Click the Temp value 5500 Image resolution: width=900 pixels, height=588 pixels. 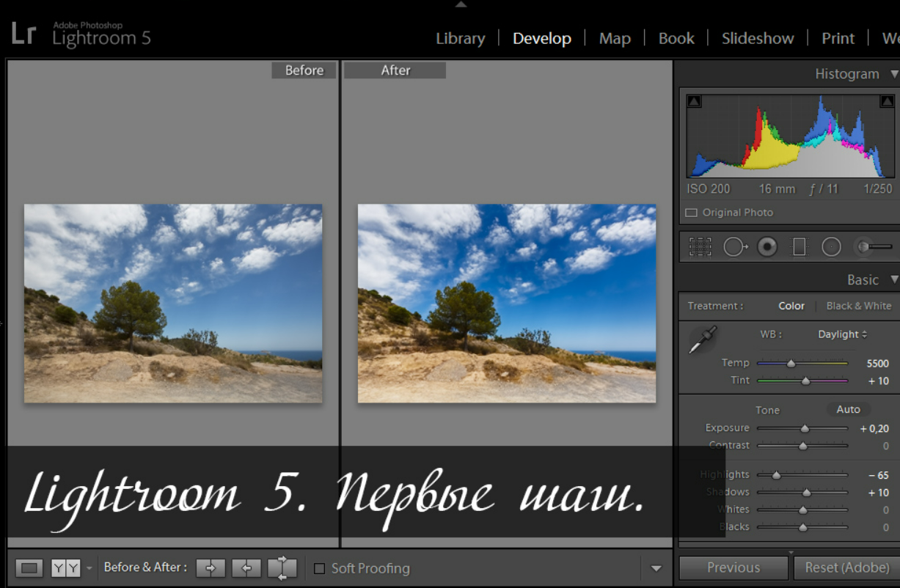[x=877, y=364]
